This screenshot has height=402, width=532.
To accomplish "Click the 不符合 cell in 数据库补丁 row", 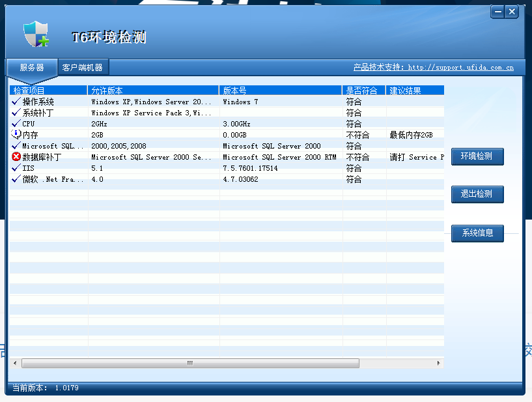I will (x=357, y=157).
